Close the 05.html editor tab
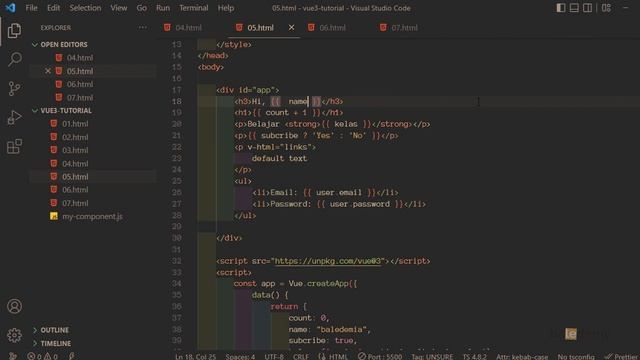640x360 pixels. click(x=291, y=27)
